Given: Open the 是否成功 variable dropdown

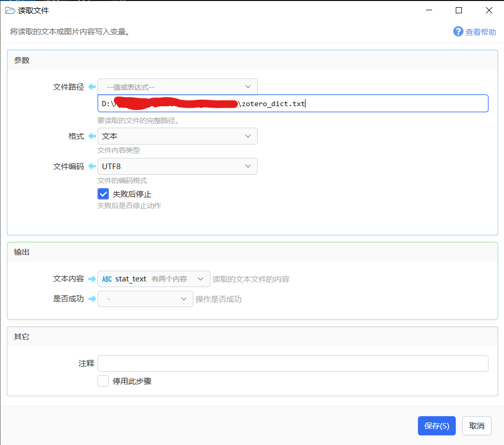Looking at the screenshot, I should click(x=145, y=299).
